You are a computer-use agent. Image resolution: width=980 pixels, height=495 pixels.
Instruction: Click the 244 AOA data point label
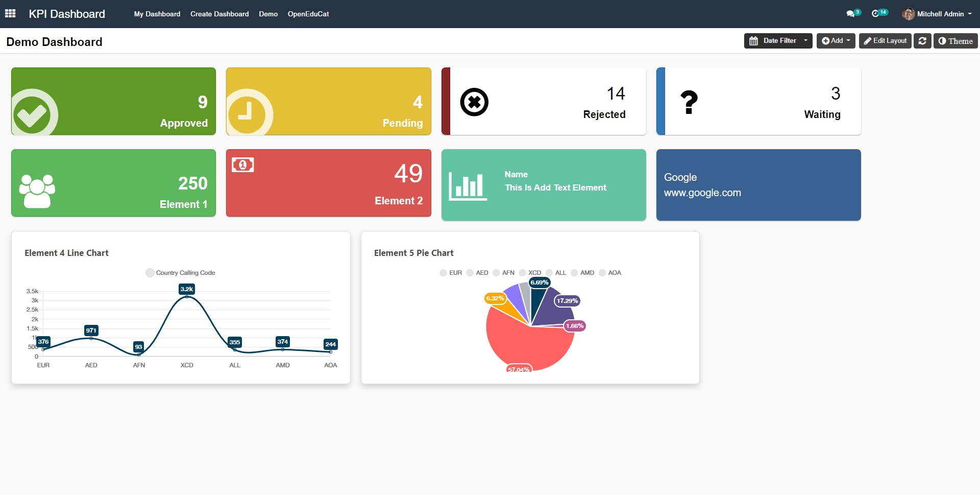coord(331,344)
